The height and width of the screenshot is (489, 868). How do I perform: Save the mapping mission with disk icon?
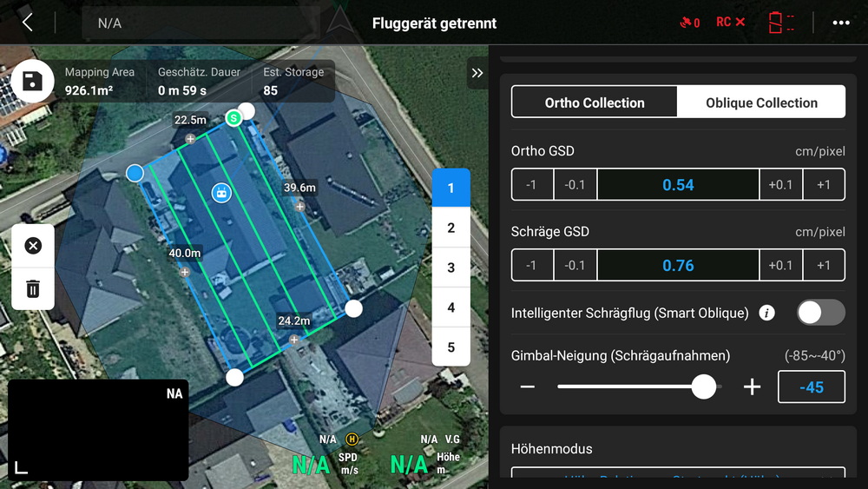pyautogui.click(x=32, y=81)
